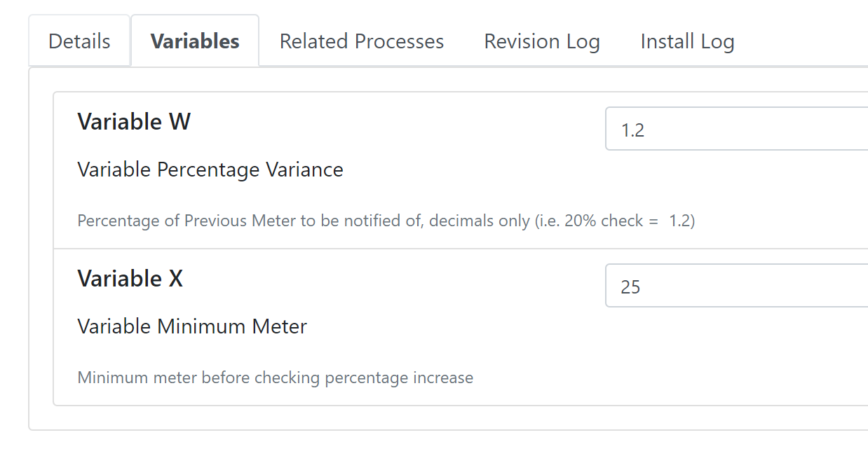Switch to the Details tab
868x463 pixels.
79,41
